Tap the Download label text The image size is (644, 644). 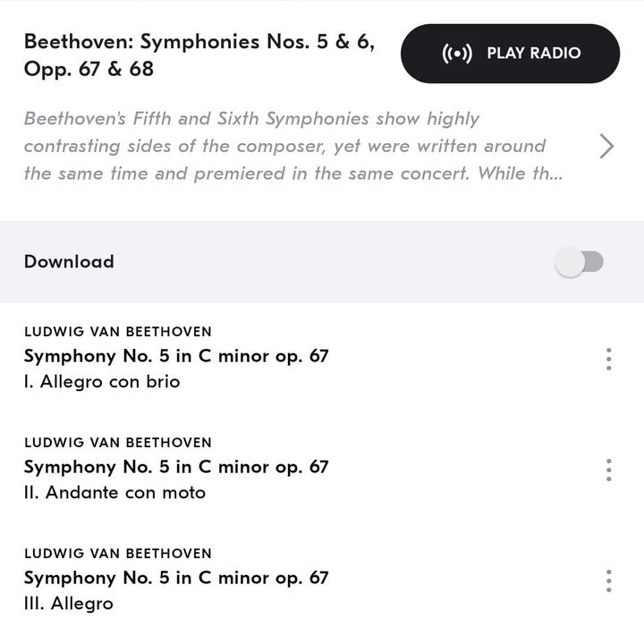pyautogui.click(x=69, y=262)
